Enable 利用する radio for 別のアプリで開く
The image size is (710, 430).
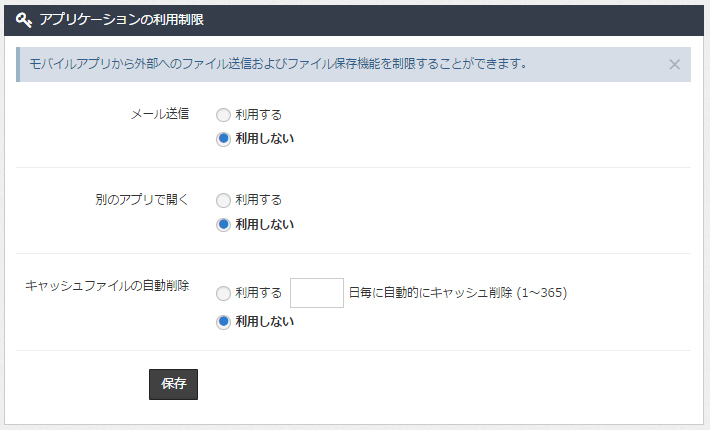pyautogui.click(x=223, y=201)
